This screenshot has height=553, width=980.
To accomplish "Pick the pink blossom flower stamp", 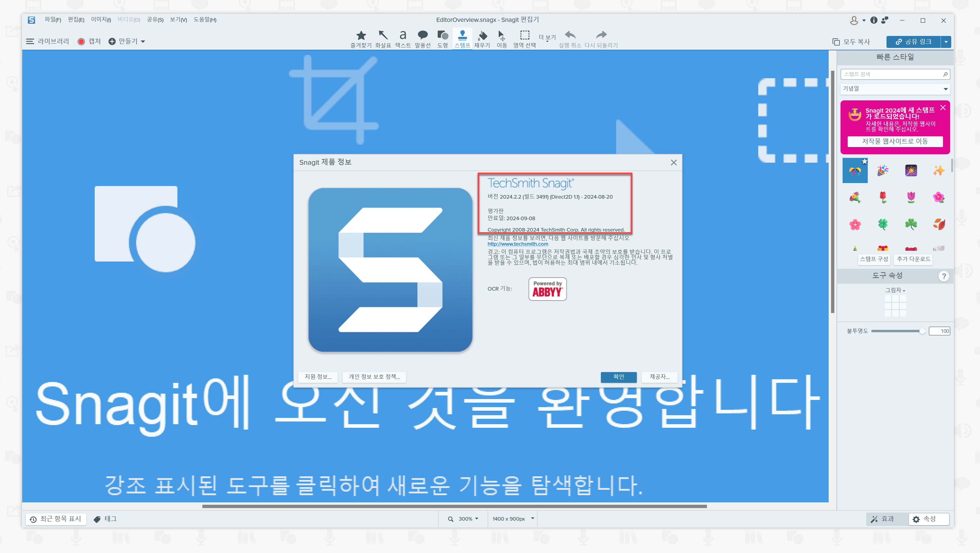I will (855, 224).
